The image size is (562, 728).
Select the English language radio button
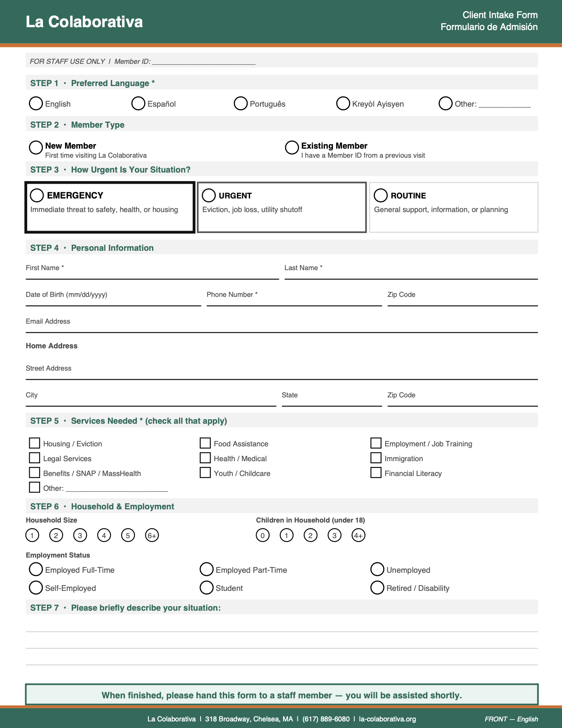pos(36,103)
